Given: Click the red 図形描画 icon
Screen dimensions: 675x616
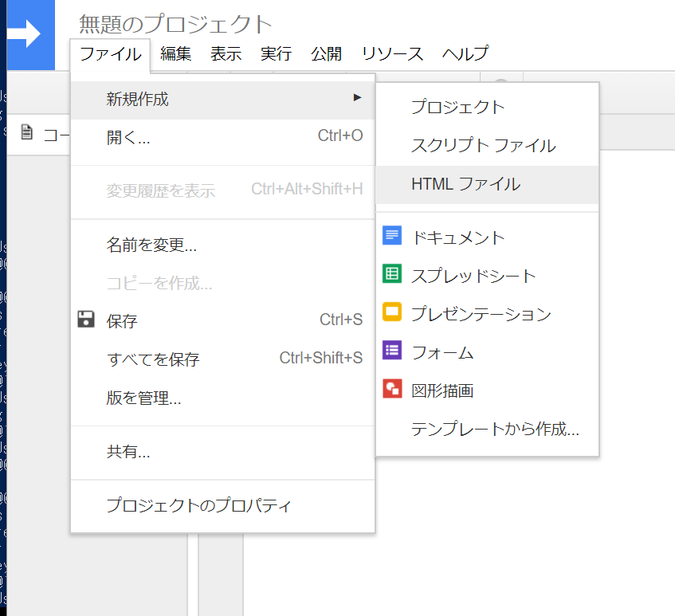Looking at the screenshot, I should [392, 388].
